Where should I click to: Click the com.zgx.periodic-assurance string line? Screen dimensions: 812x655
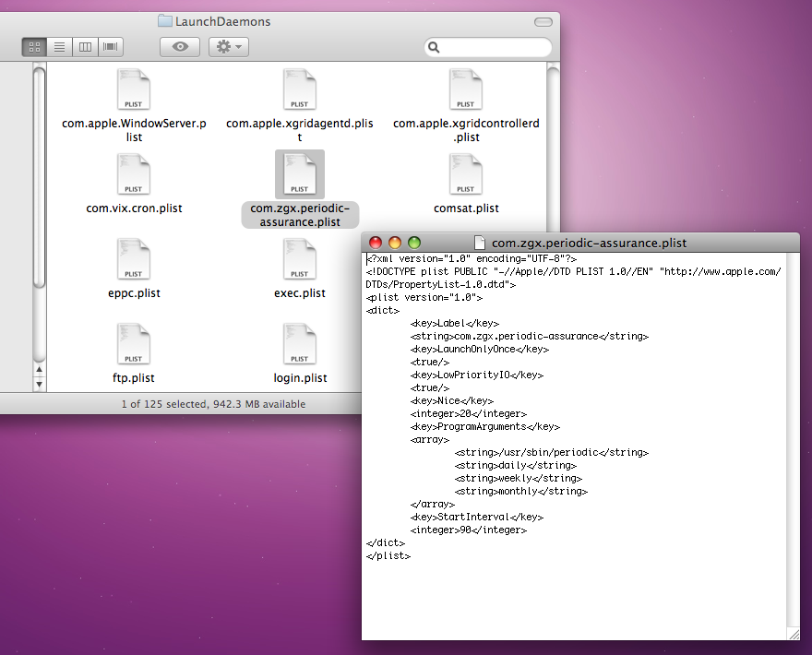[530, 336]
